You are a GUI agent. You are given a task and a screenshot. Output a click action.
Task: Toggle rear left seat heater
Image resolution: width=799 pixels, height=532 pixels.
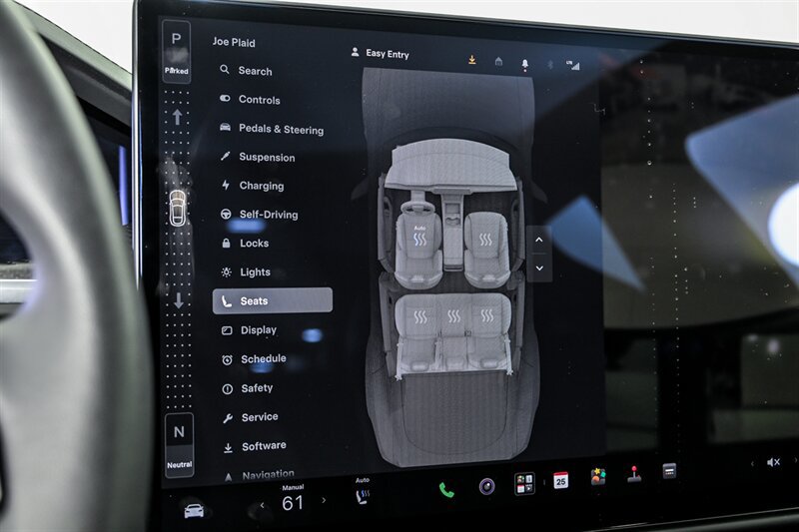420,317
